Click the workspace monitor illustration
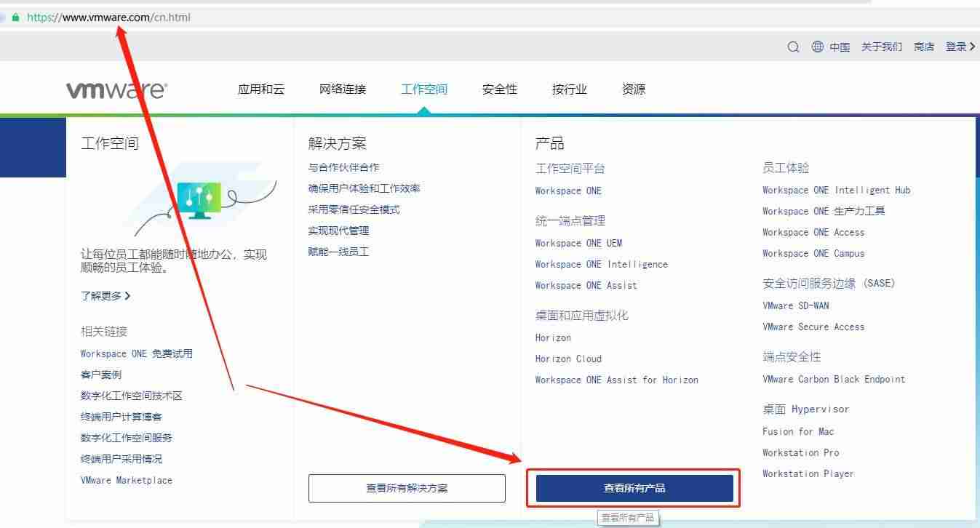 199,200
